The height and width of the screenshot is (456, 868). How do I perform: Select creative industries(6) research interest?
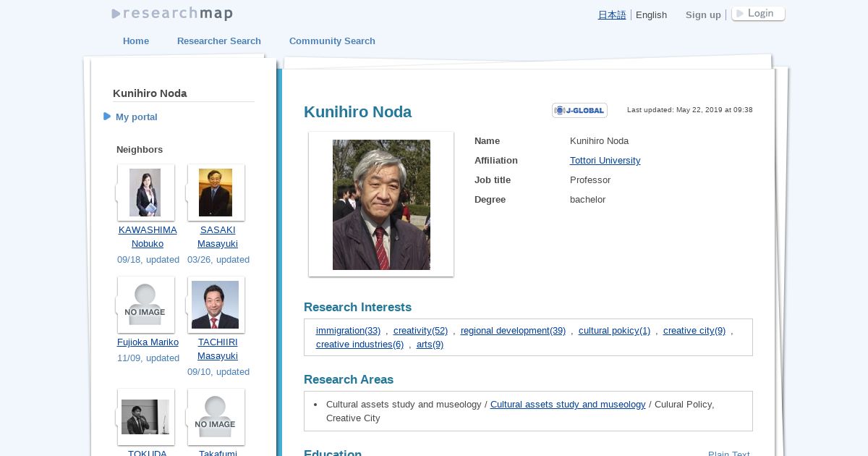pyautogui.click(x=359, y=344)
